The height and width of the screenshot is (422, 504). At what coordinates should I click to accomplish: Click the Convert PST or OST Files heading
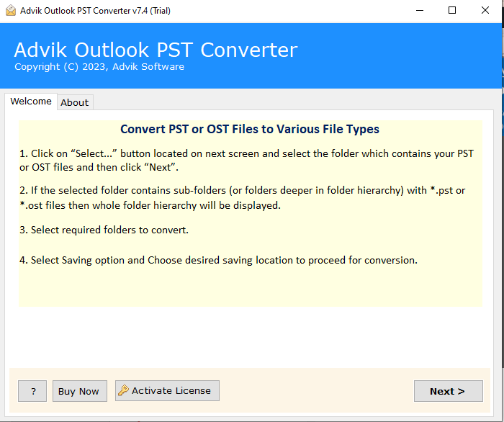[249, 130]
